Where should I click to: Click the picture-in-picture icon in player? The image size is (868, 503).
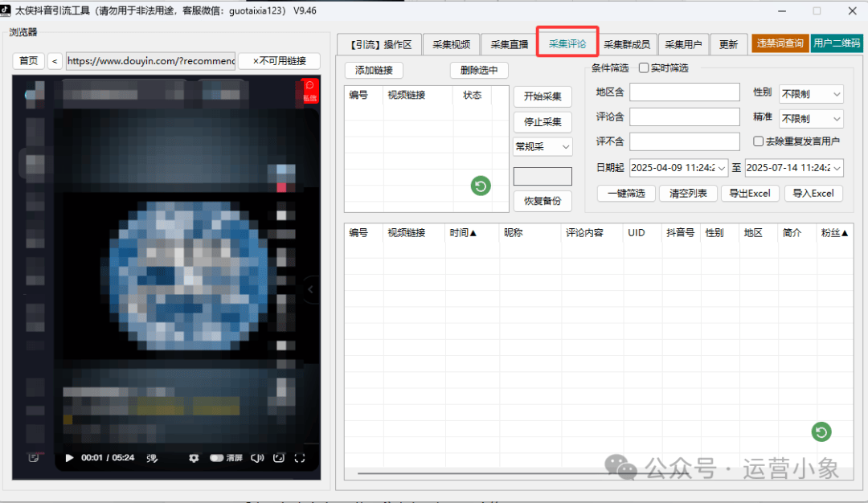(279, 458)
